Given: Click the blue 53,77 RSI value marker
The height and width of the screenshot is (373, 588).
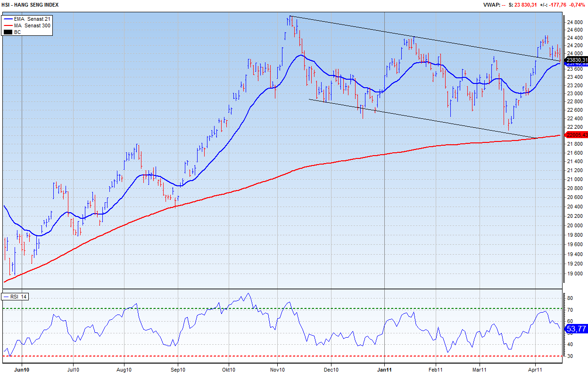Looking at the screenshot, I should [x=576, y=328].
